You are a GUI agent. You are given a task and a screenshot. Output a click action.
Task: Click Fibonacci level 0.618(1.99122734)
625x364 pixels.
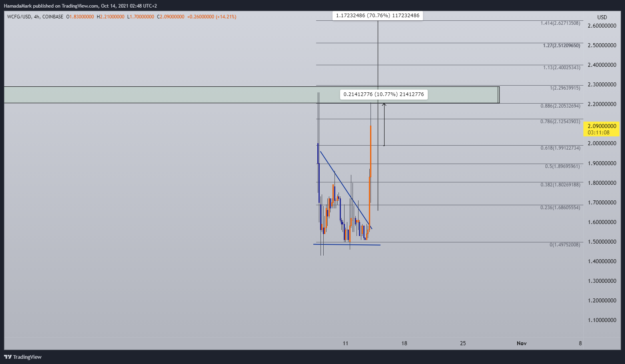point(560,148)
